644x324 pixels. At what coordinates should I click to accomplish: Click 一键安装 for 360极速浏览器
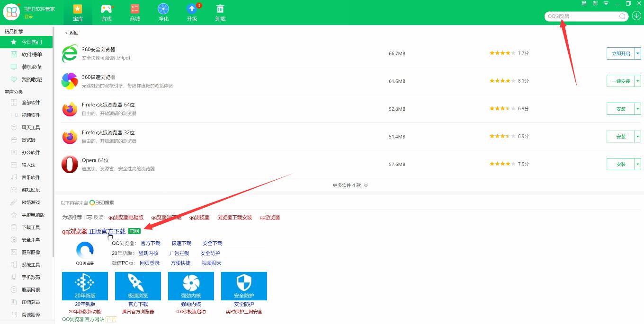pyautogui.click(x=621, y=81)
